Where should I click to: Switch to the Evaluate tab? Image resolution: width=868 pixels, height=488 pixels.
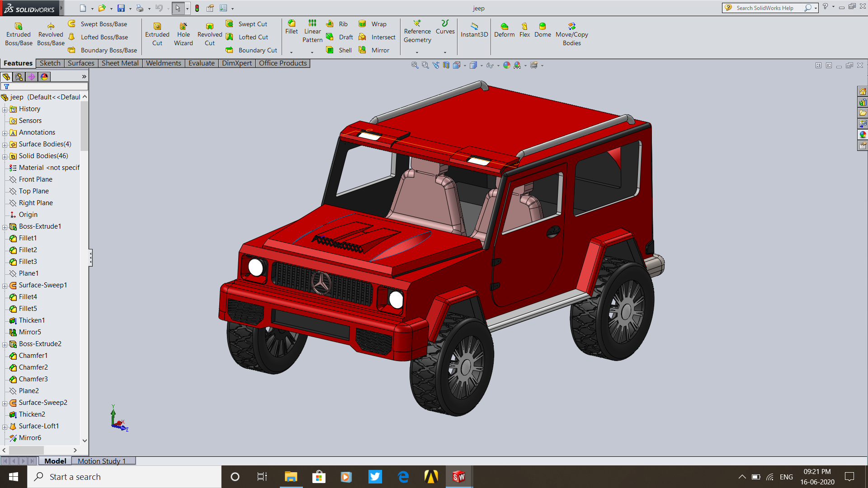[x=201, y=63]
